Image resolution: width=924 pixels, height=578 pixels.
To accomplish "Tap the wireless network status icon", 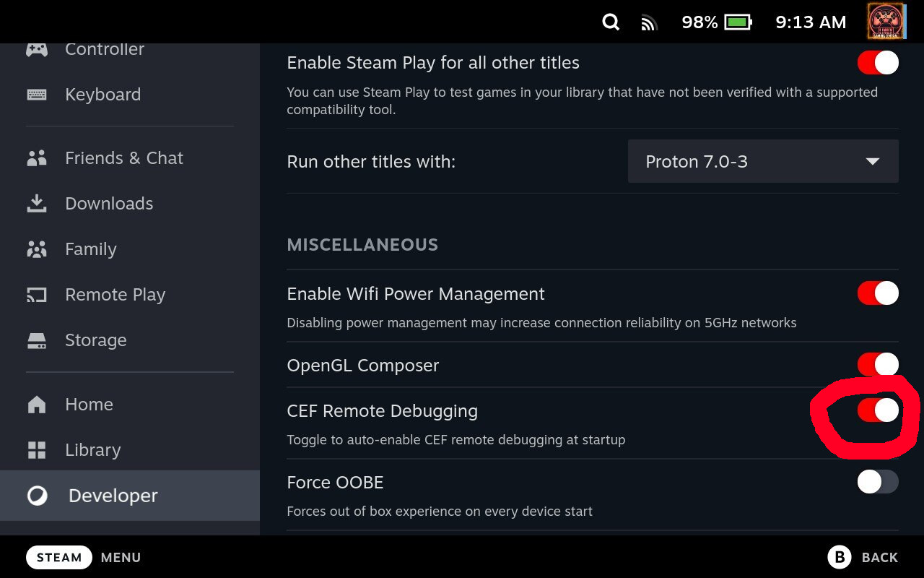I will [649, 23].
